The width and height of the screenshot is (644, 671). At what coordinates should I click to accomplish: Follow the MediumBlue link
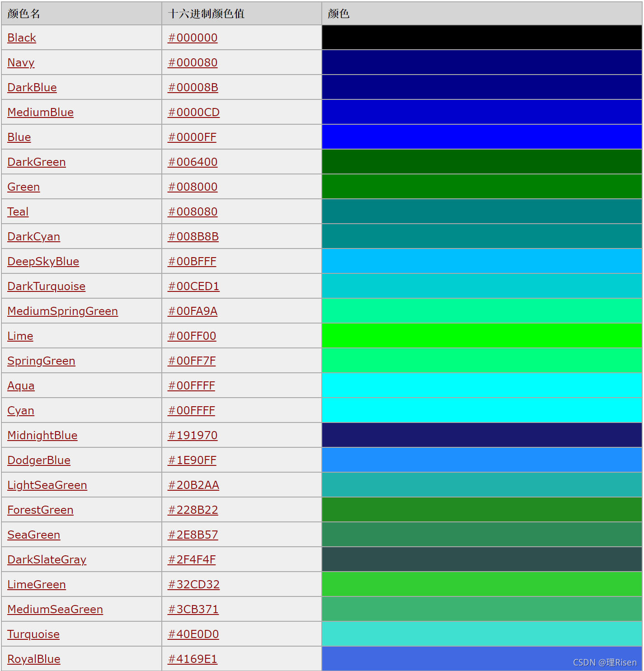(x=41, y=113)
